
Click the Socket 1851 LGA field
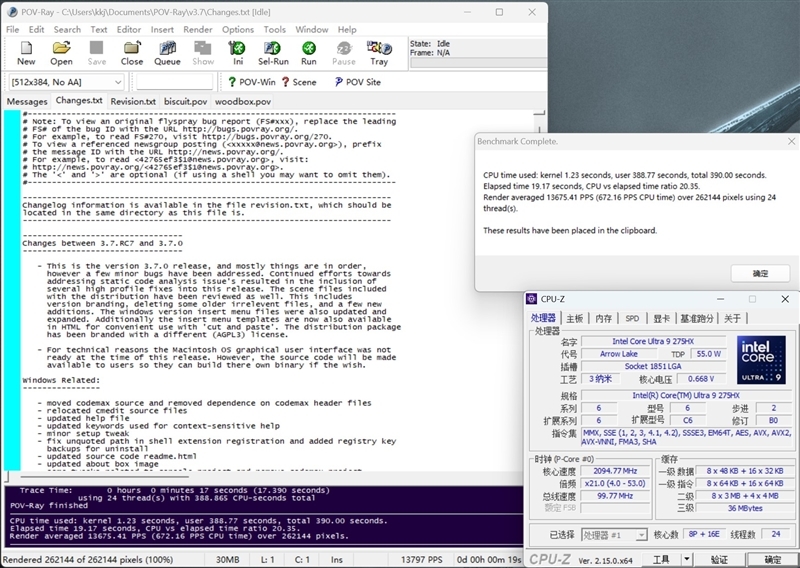(x=653, y=366)
